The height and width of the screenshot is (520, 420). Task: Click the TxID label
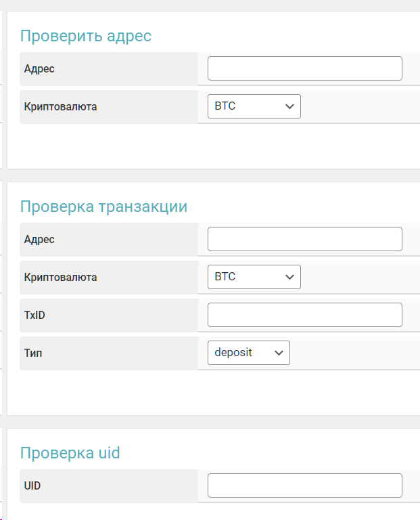(x=34, y=316)
